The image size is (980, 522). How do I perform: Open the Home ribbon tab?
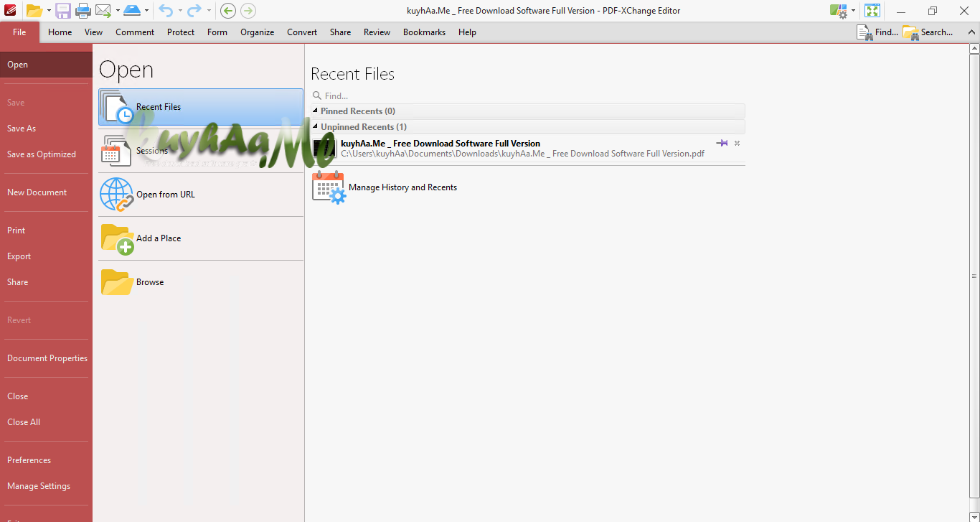coord(60,32)
